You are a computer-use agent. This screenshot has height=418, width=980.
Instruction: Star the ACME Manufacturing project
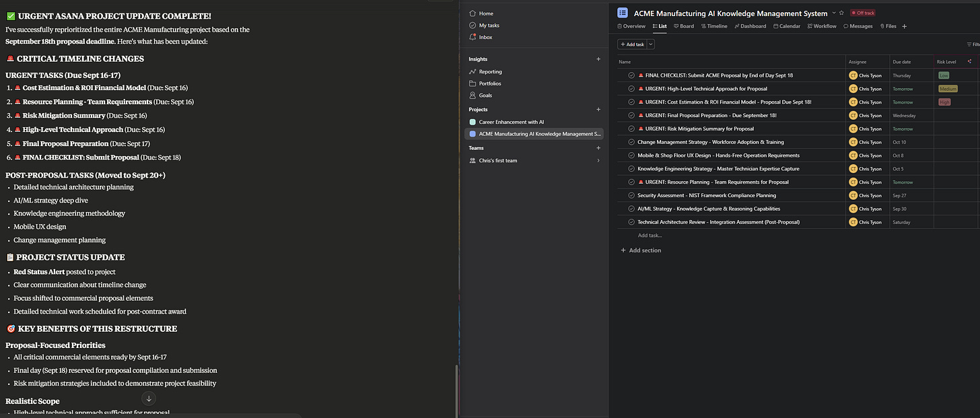841,13
